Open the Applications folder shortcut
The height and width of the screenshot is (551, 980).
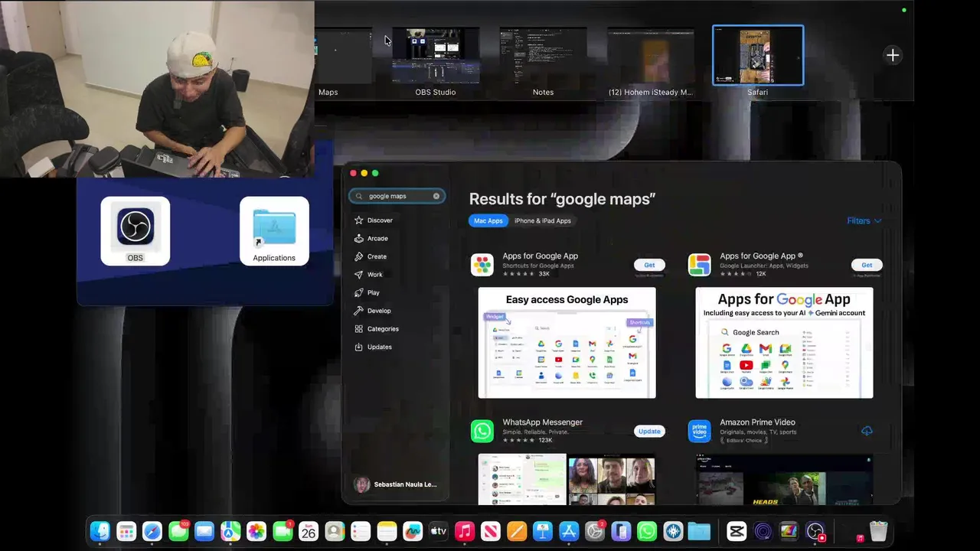[x=274, y=231]
